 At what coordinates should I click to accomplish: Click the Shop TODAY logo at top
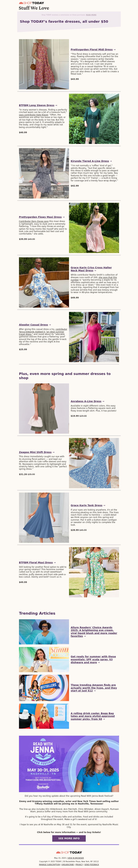[x=32, y=3]
